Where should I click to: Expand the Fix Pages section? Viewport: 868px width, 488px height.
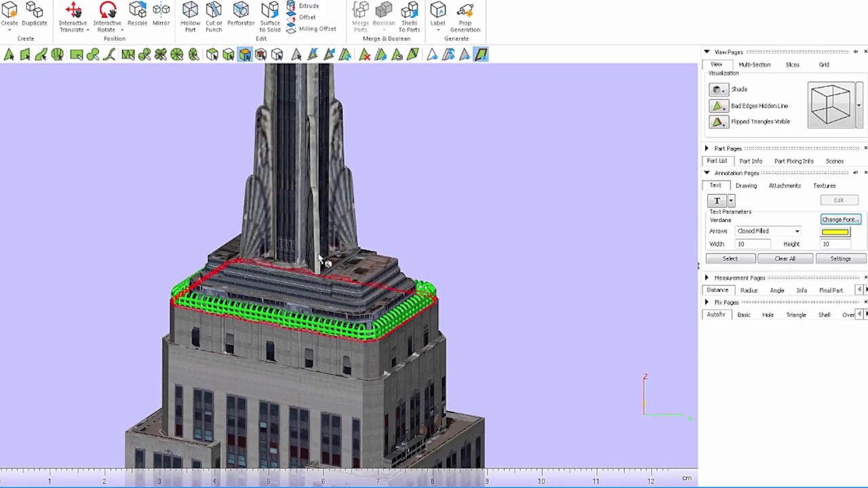pos(707,302)
